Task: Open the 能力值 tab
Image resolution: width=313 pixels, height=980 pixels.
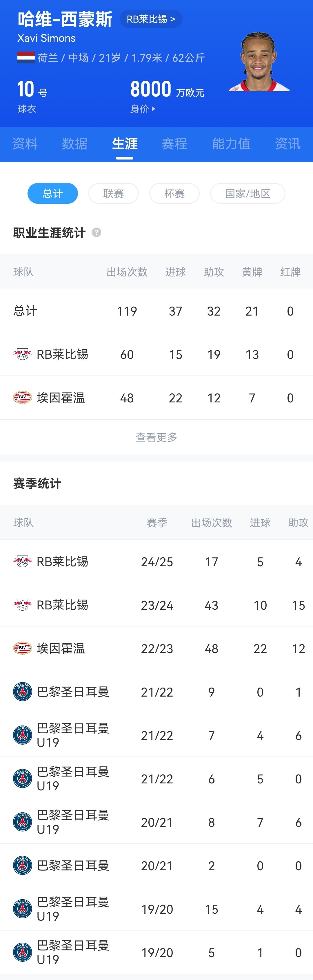Action: pos(231,144)
